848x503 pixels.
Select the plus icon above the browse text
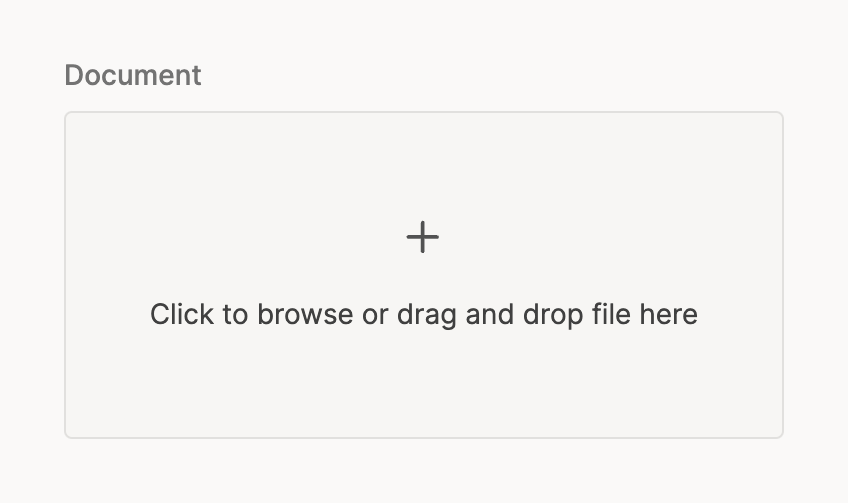coord(423,237)
